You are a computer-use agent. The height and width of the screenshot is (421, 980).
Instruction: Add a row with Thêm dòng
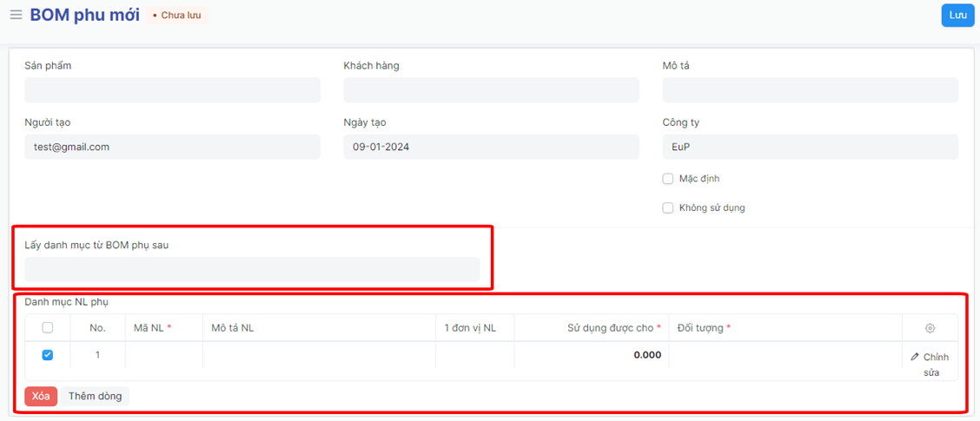click(x=95, y=397)
